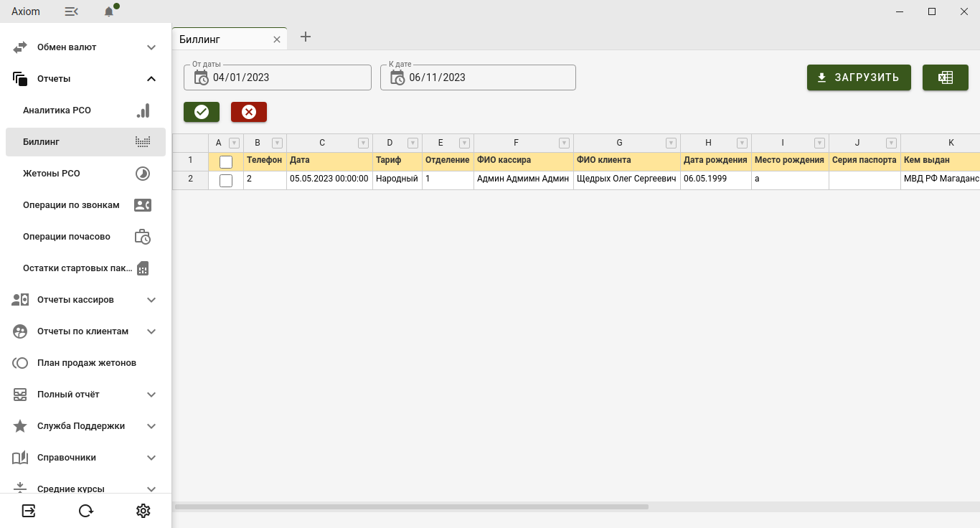980x528 pixels.
Task: Select cell Админ Адмимн Админ
Action: [x=524, y=180]
